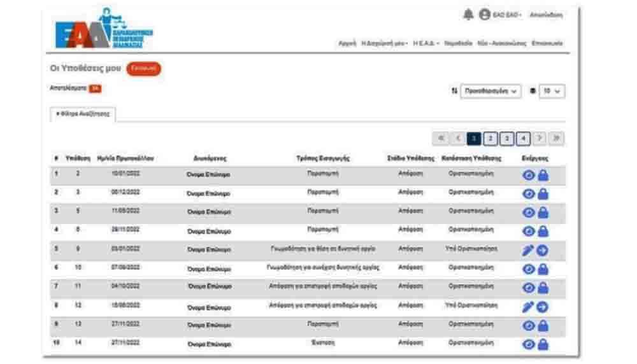Viewport: 637px width, 364px height.
Task: Open the Νομοθεσία menu item
Action: [x=459, y=43]
